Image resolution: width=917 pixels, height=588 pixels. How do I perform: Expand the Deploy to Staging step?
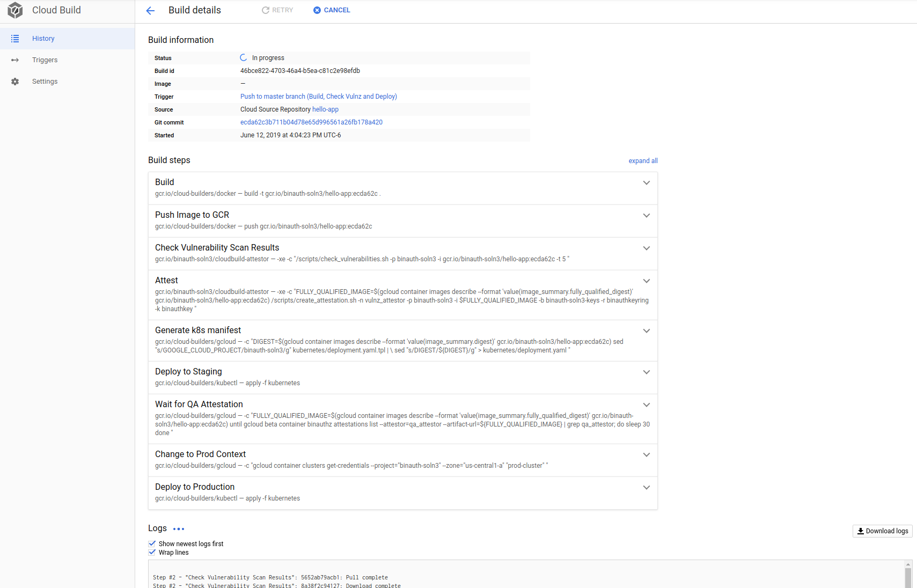(x=647, y=372)
